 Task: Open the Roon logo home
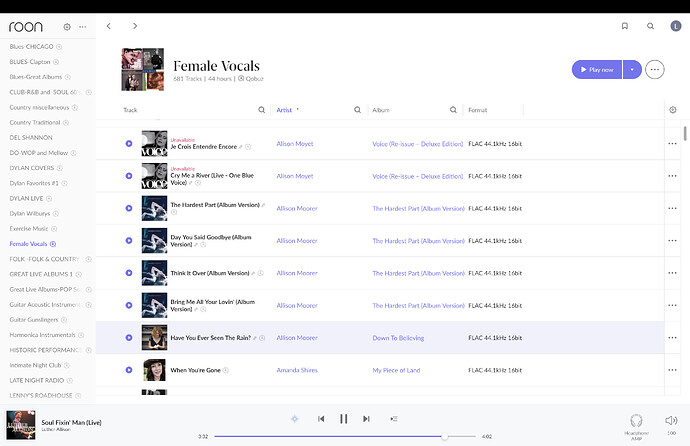pyautogui.click(x=26, y=27)
